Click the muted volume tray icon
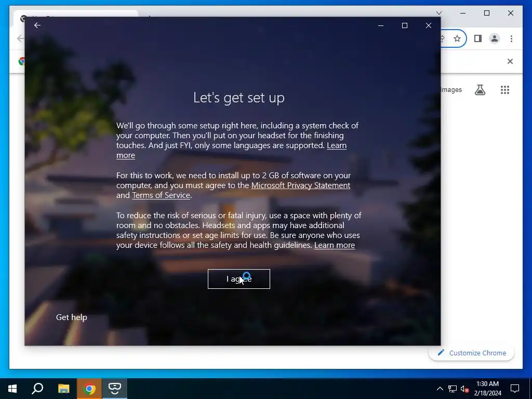This screenshot has width=532, height=399. pyautogui.click(x=465, y=389)
